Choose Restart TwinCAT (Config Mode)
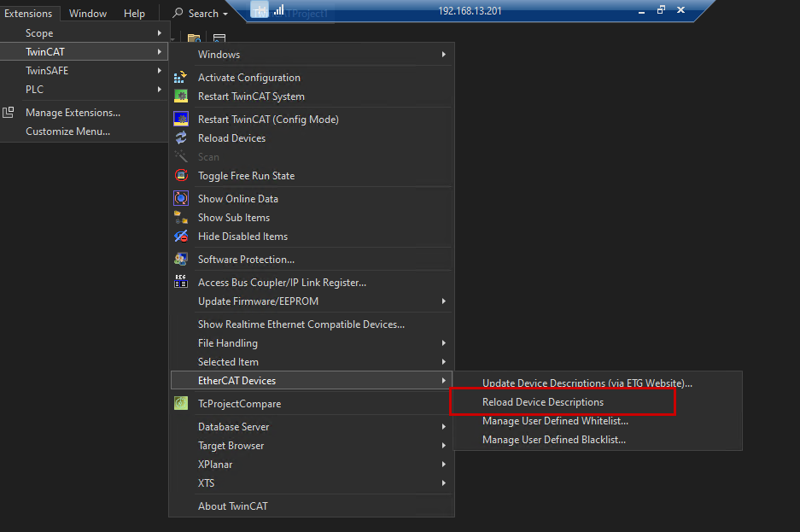Image resolution: width=800 pixels, height=532 pixels. coord(312,120)
